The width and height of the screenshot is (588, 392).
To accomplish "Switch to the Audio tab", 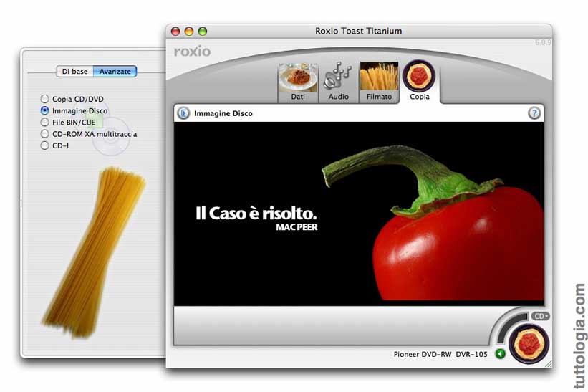I will pos(338,83).
